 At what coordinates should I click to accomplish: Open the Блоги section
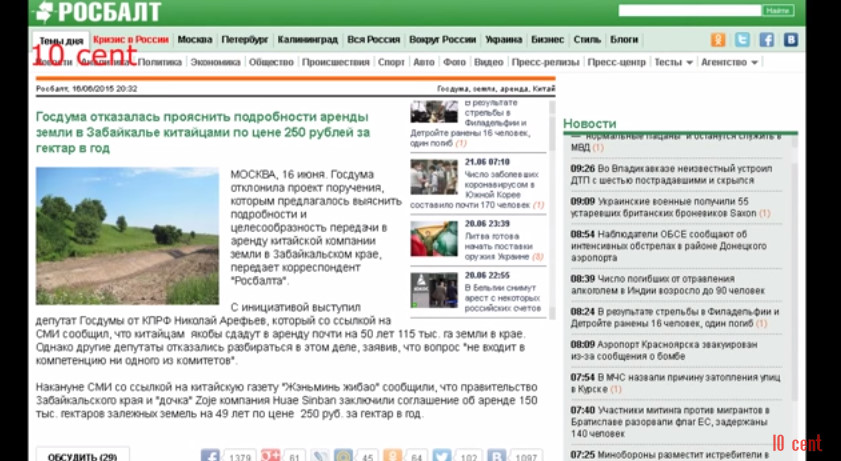click(x=624, y=40)
